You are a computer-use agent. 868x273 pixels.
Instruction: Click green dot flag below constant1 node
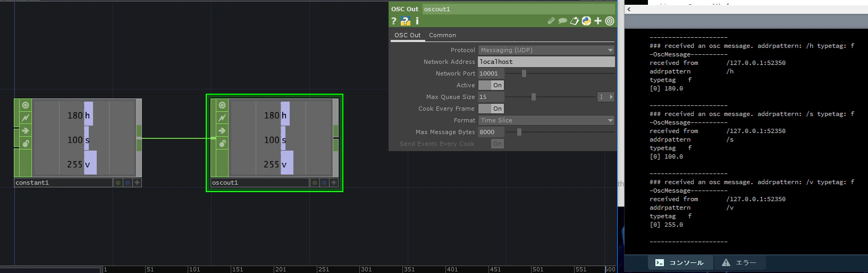point(118,183)
